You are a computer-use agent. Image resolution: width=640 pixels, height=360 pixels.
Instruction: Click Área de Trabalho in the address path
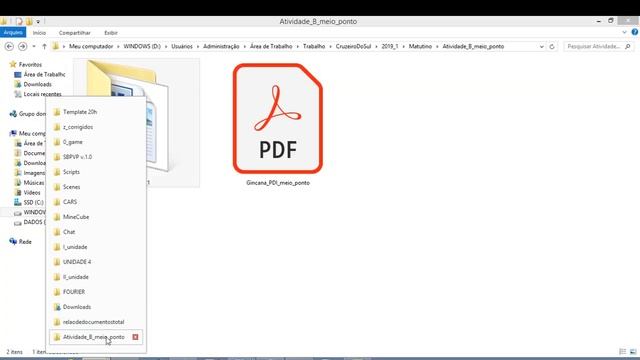coord(271,47)
